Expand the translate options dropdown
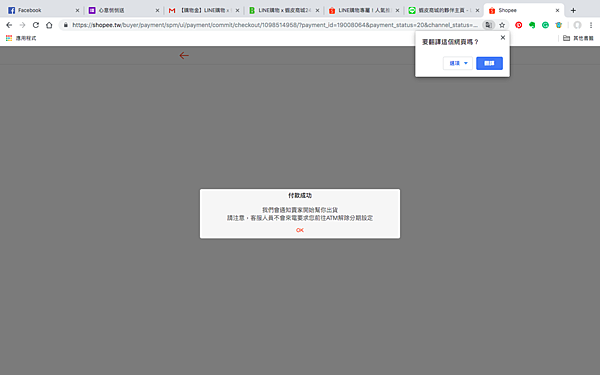The height and width of the screenshot is (375, 600). [458, 63]
